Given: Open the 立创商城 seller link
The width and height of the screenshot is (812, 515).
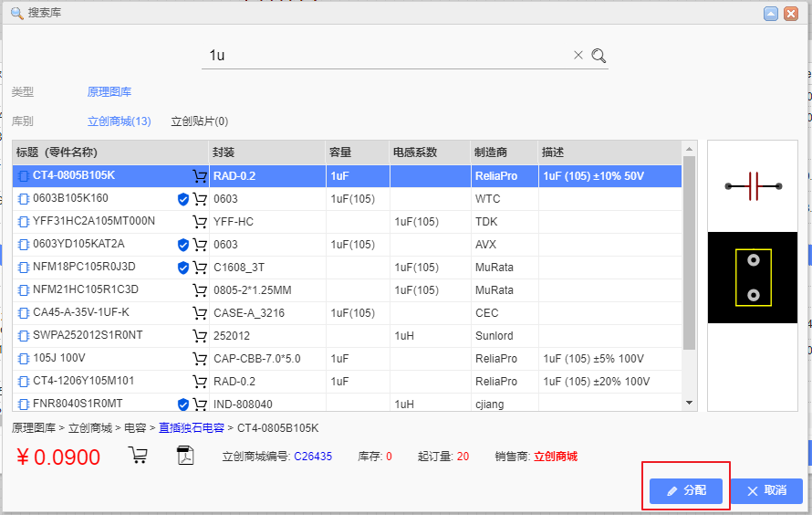Looking at the screenshot, I should point(556,457).
